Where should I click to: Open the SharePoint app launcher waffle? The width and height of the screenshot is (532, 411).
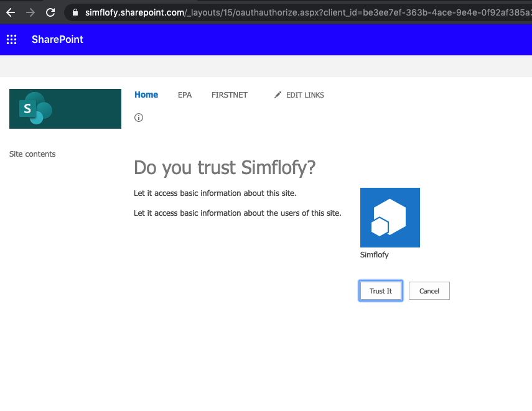(x=11, y=40)
